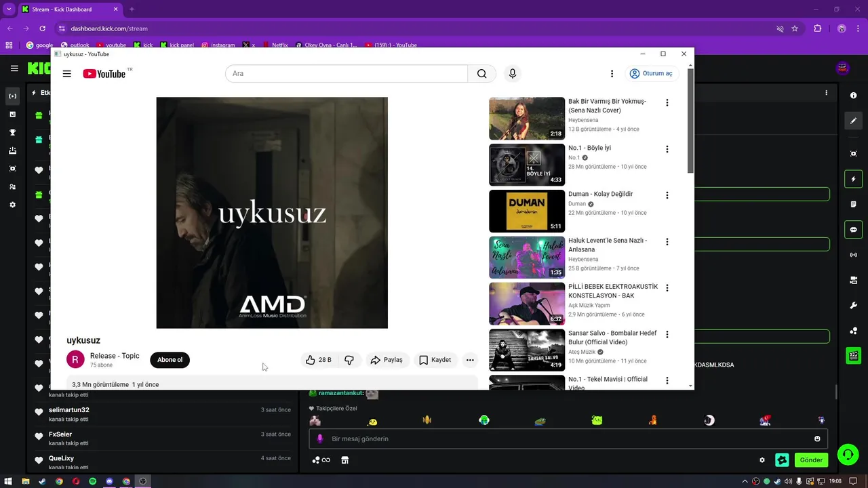Send chat message with Gönder button

tap(811, 460)
